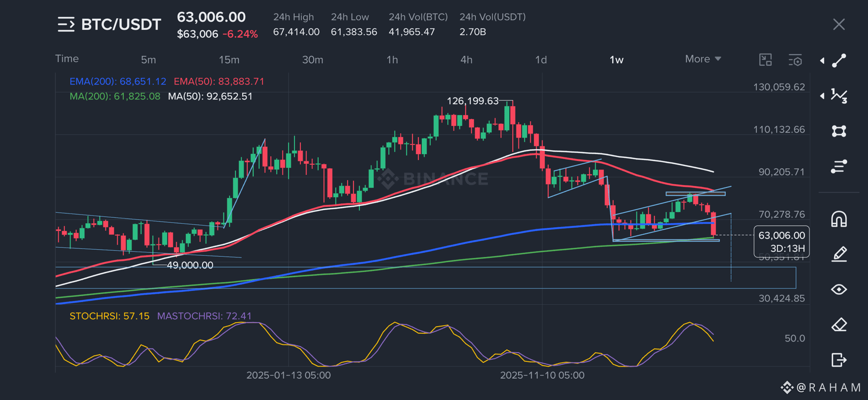This screenshot has height=400, width=868.
Task: Exit drawing tools with the exit icon
Action: click(x=839, y=360)
